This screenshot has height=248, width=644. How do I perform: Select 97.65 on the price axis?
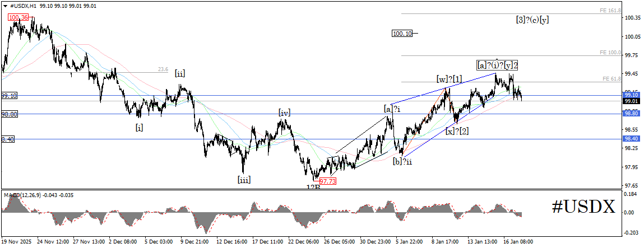pyautogui.click(x=631, y=185)
